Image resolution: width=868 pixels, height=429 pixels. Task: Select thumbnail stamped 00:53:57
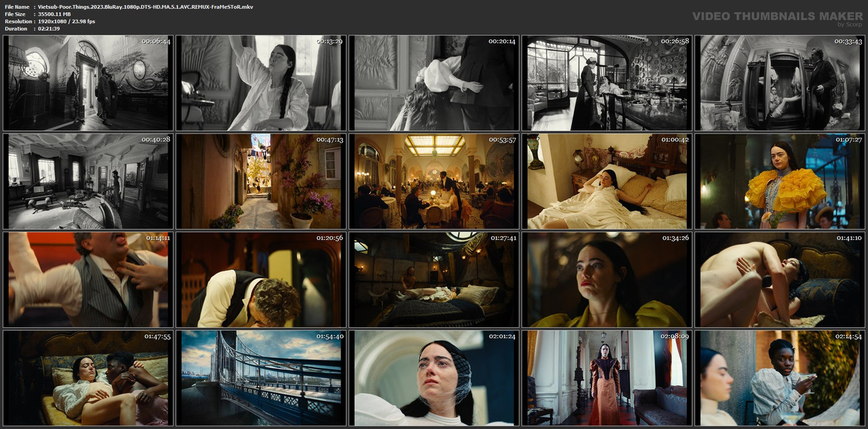[434, 181]
